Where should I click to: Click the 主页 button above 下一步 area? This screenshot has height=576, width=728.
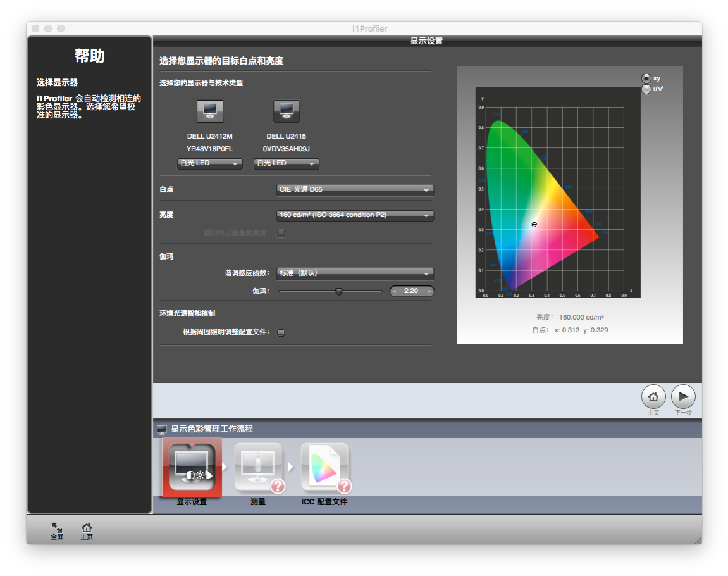pyautogui.click(x=653, y=396)
